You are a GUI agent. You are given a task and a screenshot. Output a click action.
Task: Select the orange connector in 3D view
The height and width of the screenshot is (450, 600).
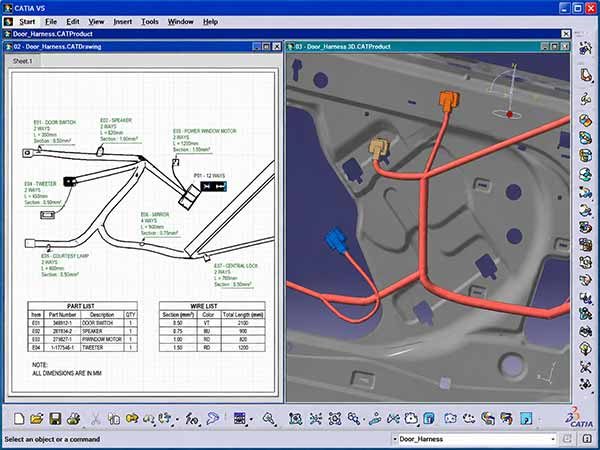448,101
